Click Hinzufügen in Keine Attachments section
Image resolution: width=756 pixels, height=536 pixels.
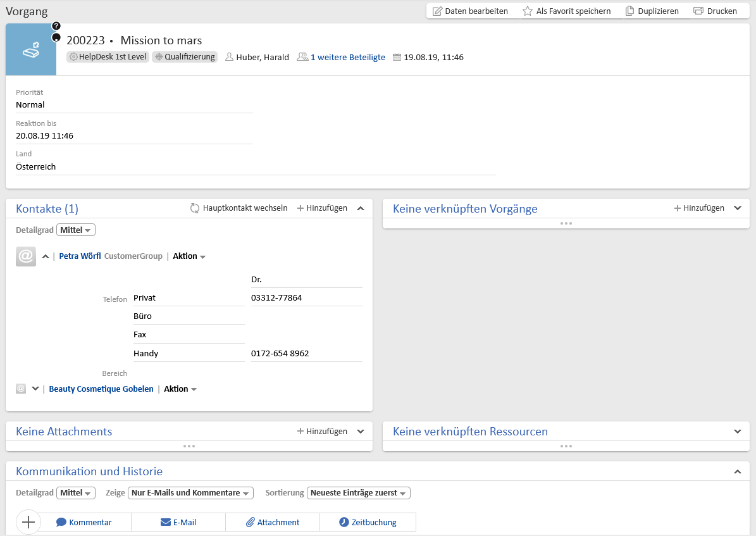pos(322,431)
